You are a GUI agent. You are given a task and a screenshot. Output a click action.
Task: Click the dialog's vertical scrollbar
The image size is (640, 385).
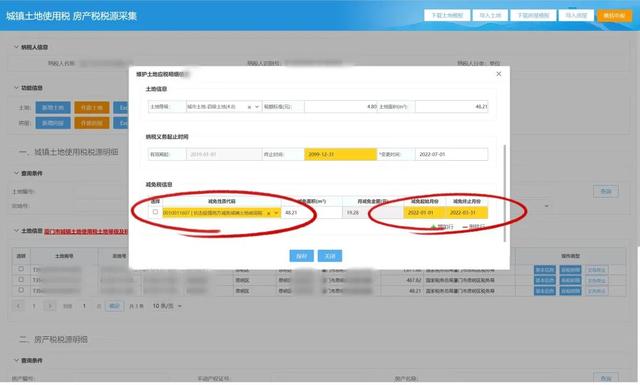tap(505, 193)
